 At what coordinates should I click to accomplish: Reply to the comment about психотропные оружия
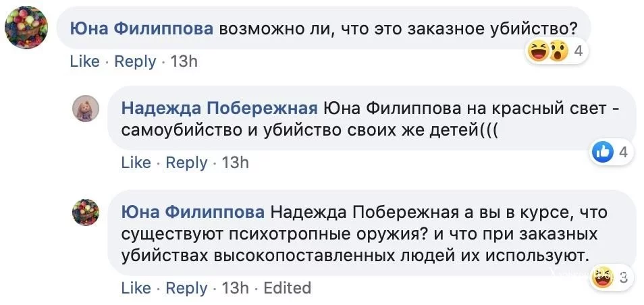coord(186,288)
